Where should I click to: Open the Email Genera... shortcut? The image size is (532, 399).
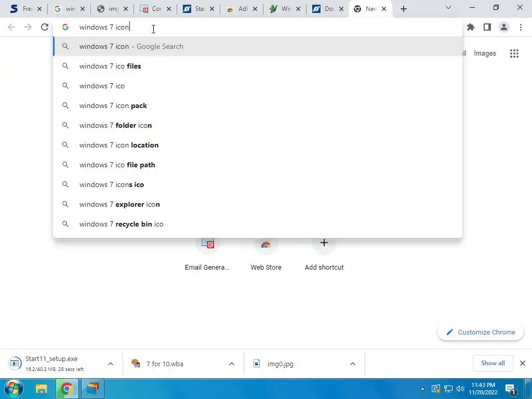pyautogui.click(x=207, y=255)
